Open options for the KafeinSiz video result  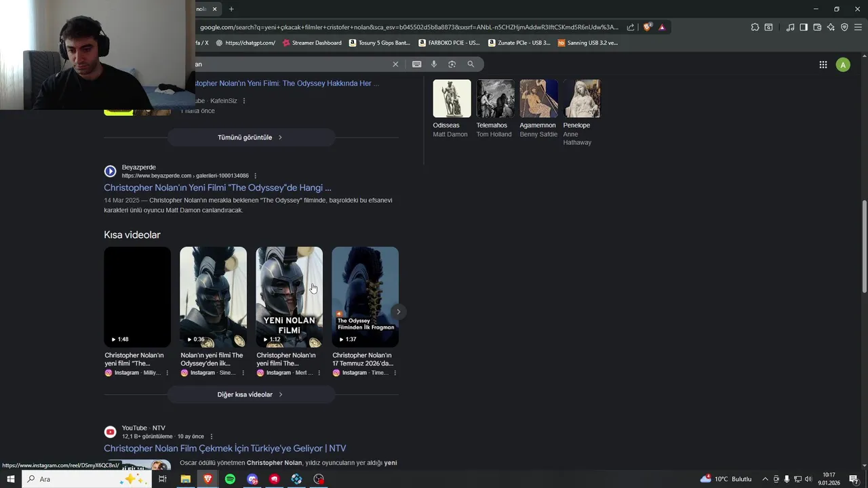244,101
